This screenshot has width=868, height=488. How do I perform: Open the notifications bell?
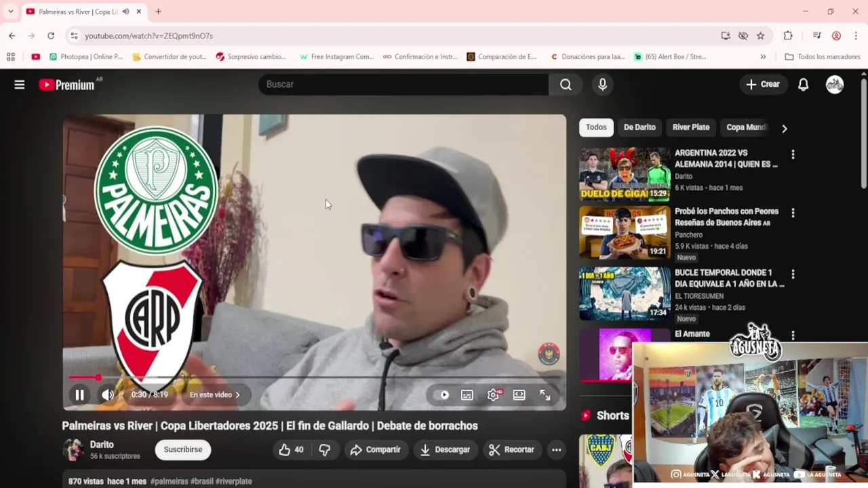tap(803, 85)
